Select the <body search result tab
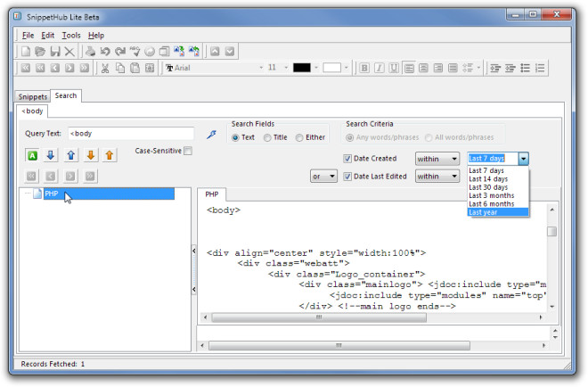 [x=32, y=111]
